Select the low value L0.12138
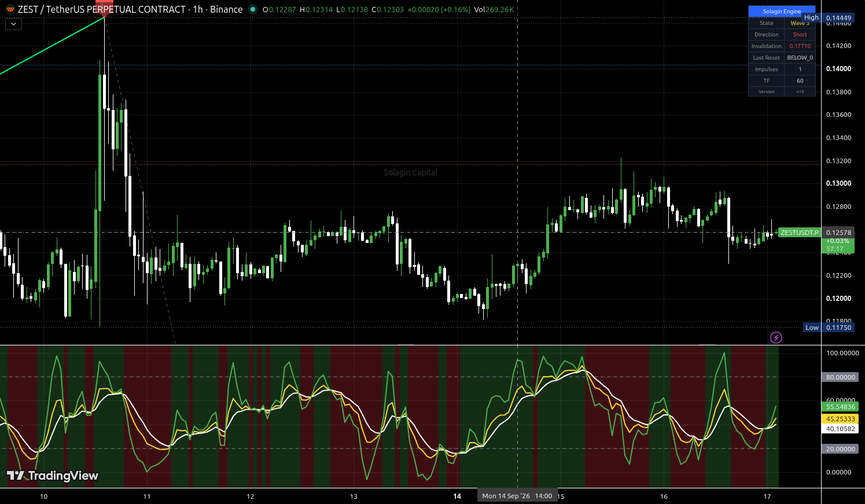865x504 pixels. pyautogui.click(x=352, y=9)
